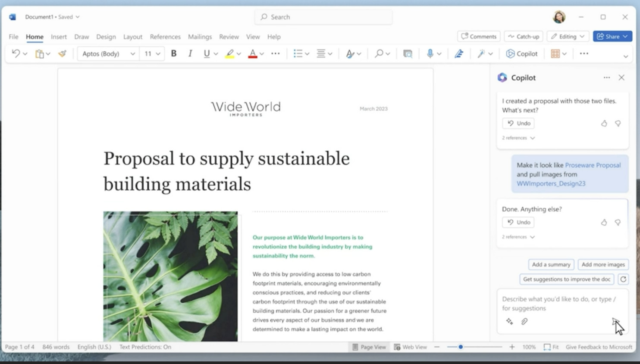Screen dimensions: 640x364
Task: Click the Catch-up button
Action: [x=524, y=36]
